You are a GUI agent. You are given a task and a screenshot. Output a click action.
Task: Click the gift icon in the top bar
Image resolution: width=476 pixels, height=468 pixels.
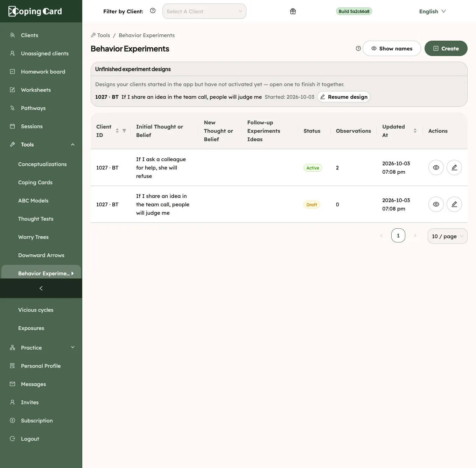pyautogui.click(x=293, y=11)
